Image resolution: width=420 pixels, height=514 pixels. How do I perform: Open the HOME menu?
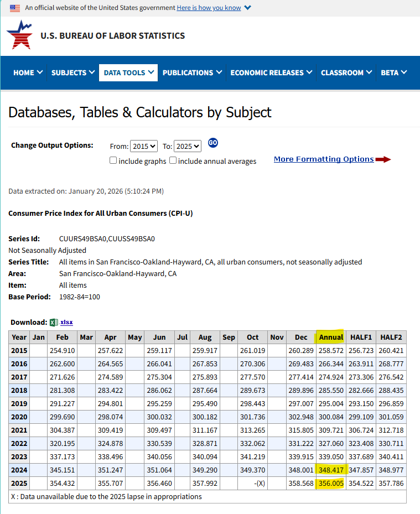coord(28,72)
